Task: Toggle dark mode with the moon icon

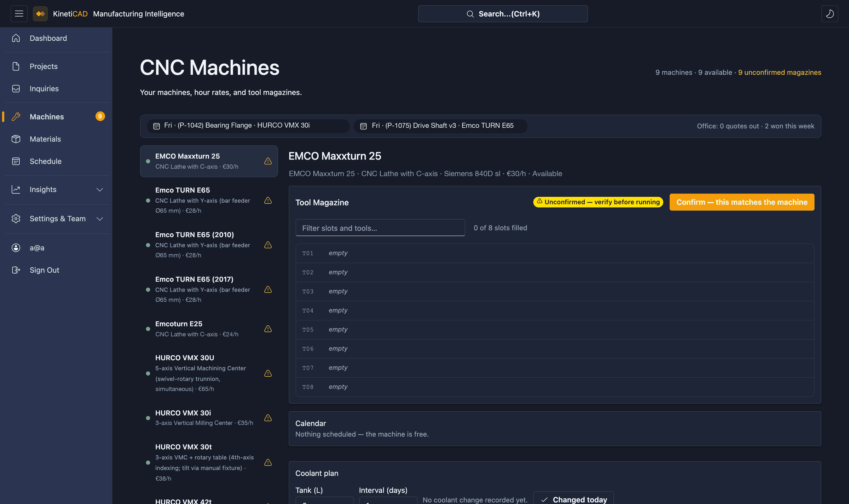Action: [830, 14]
